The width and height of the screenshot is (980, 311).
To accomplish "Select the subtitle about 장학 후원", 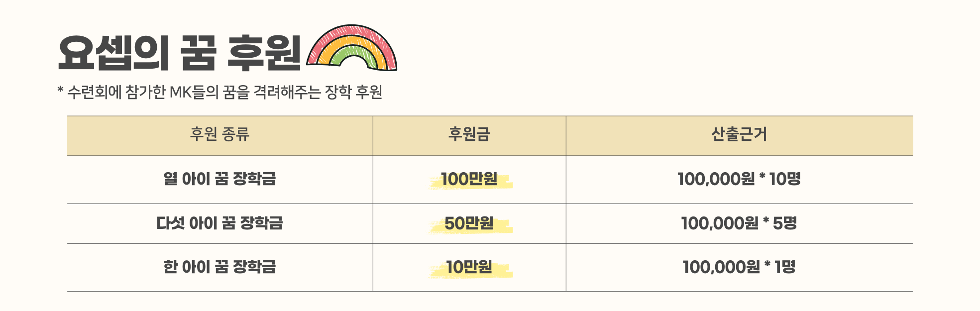I will [x=219, y=92].
